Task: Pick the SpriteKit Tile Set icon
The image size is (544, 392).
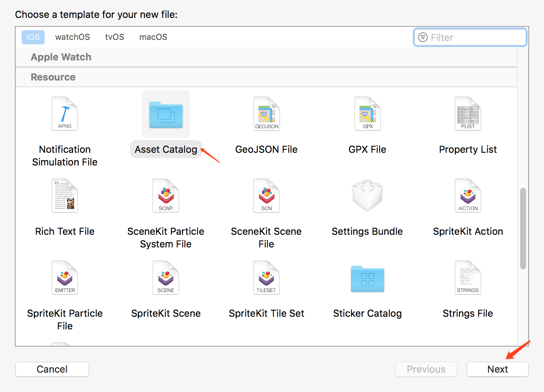Action: coord(266,278)
